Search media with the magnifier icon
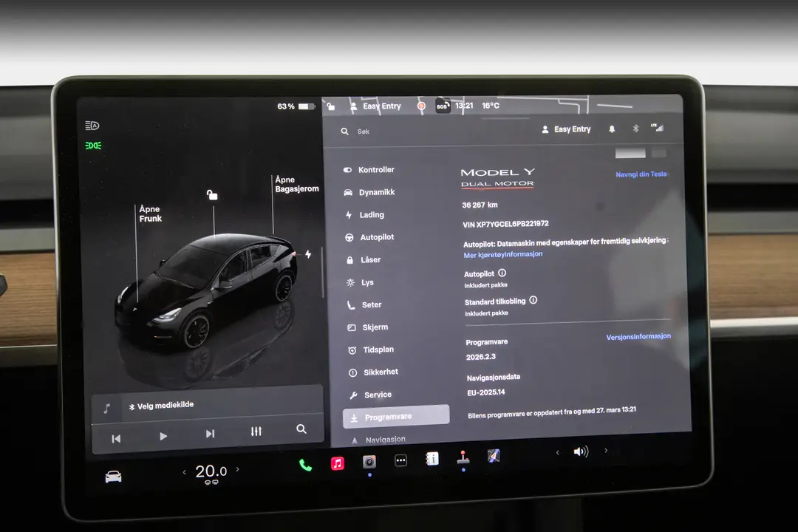The width and height of the screenshot is (798, 532). click(301, 429)
